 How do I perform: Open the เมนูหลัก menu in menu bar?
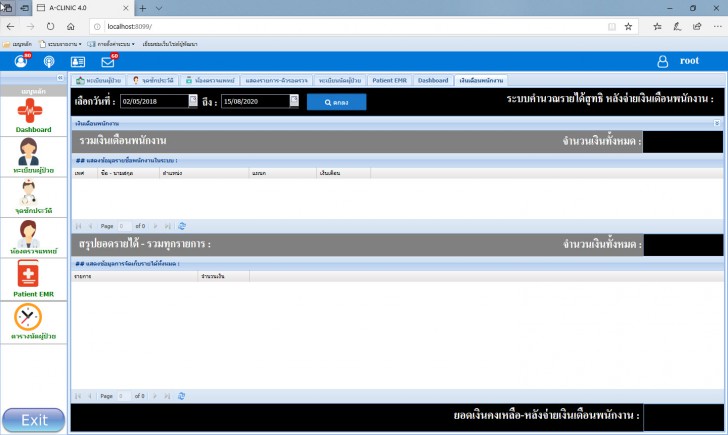click(18, 44)
